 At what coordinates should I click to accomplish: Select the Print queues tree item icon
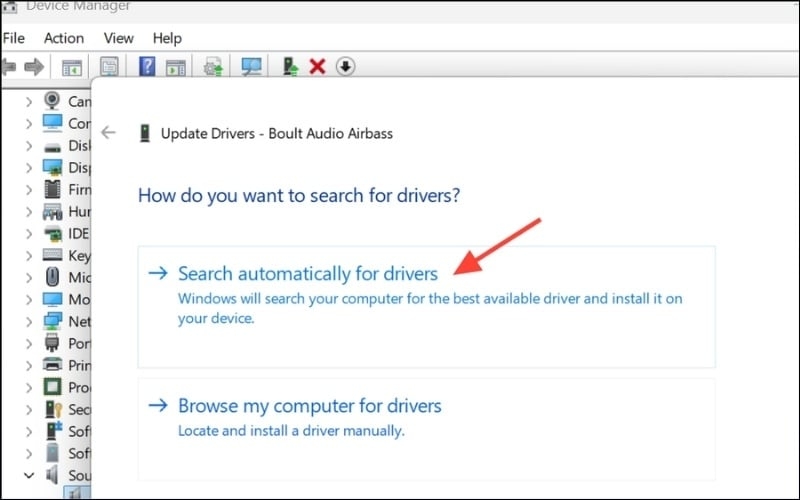pyautogui.click(x=52, y=365)
